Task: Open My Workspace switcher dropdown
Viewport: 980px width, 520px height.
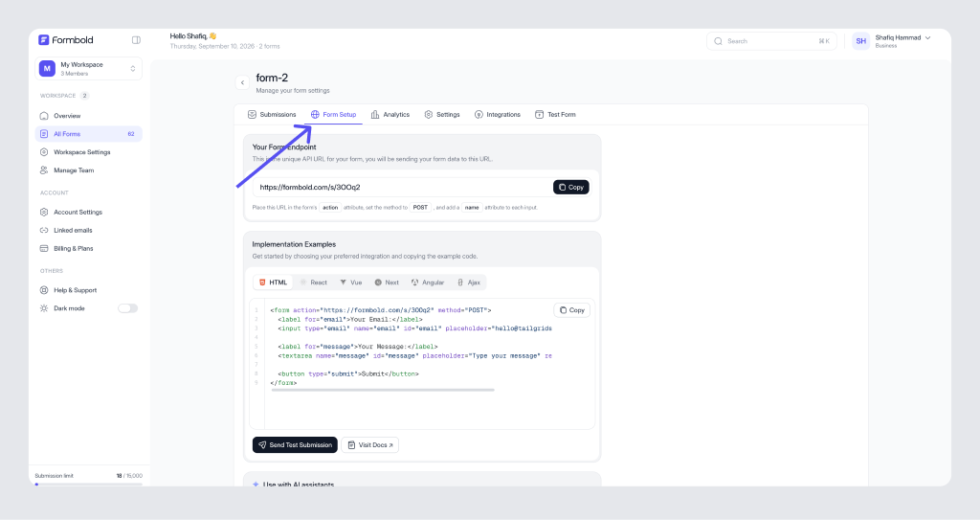Action: [89, 69]
